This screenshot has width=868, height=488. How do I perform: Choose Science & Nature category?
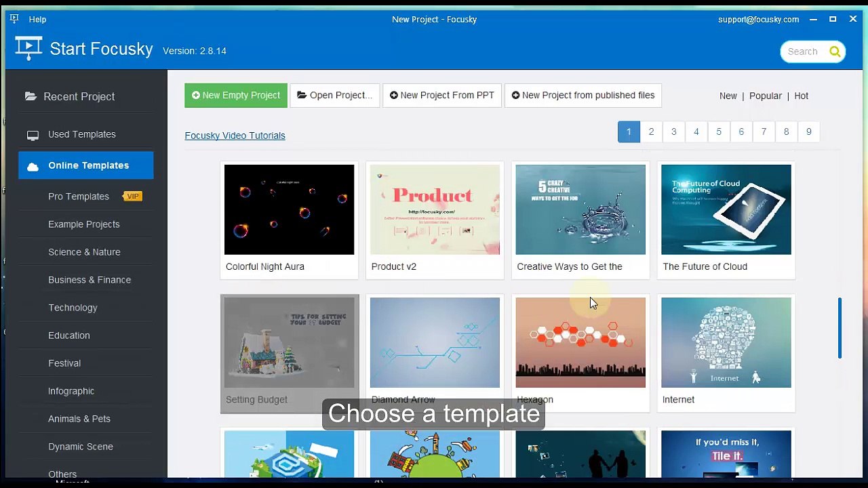click(84, 252)
